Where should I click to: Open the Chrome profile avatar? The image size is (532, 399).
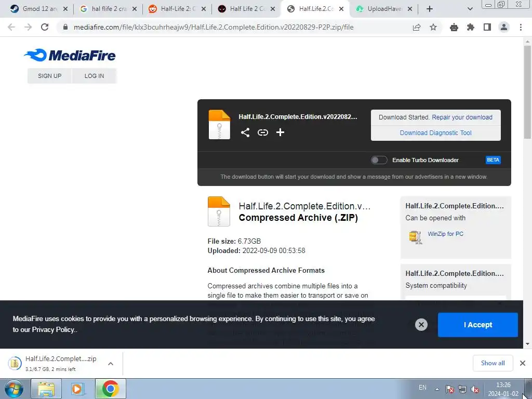click(x=504, y=27)
